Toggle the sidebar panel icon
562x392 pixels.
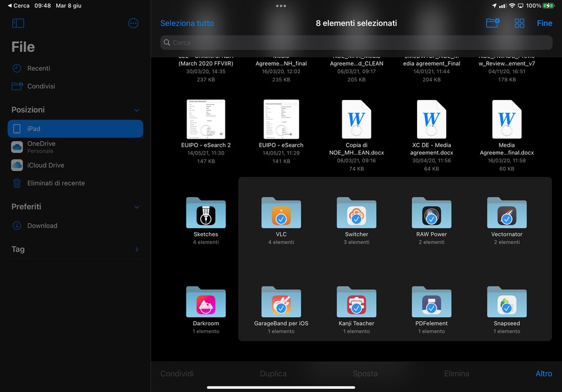pyautogui.click(x=18, y=24)
